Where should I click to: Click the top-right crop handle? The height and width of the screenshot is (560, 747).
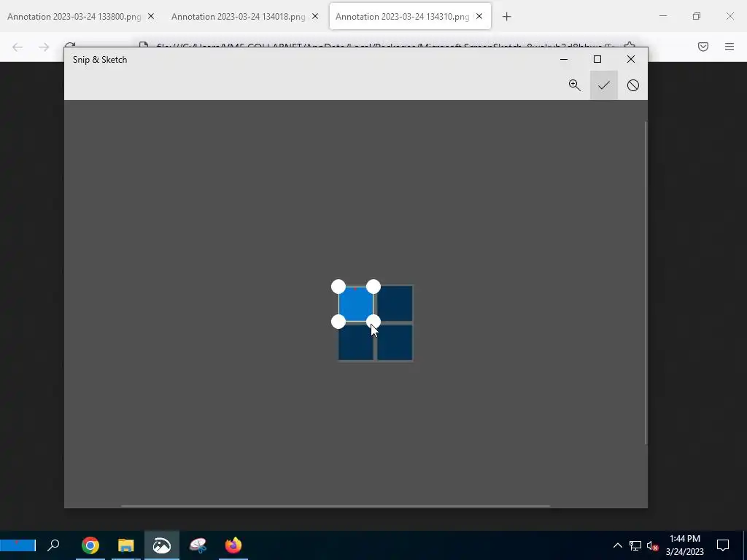(373, 287)
